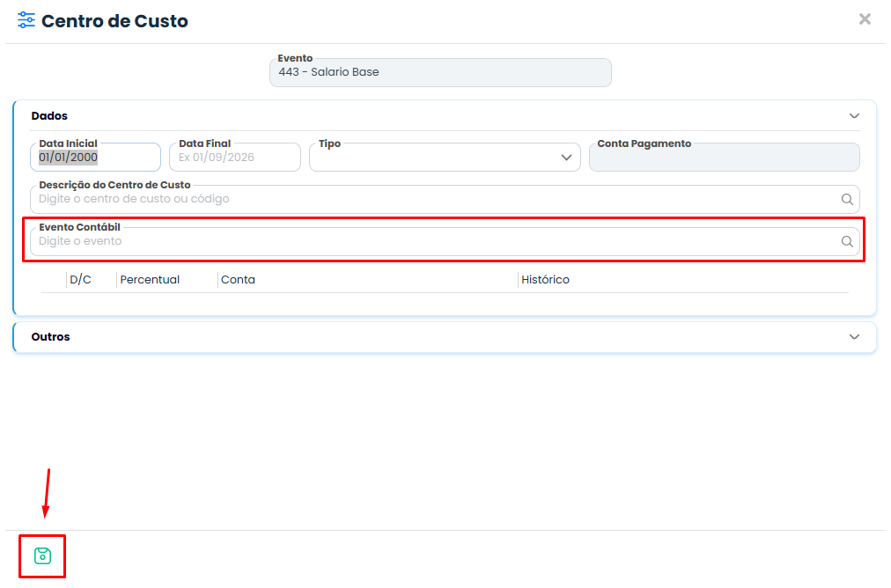This screenshot has width=891, height=588.
Task: Click the Outros section title
Action: coord(50,337)
